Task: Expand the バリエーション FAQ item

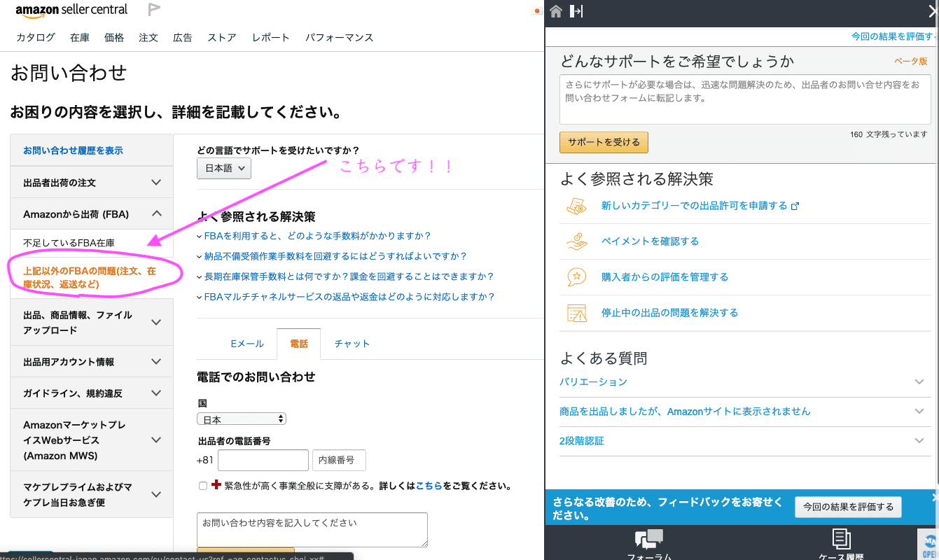Action: (745, 382)
